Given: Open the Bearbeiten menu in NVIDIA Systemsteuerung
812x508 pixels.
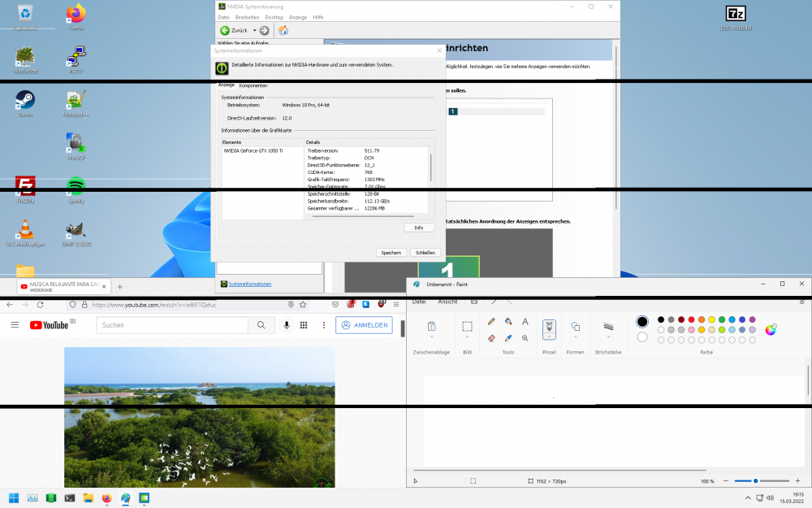Looking at the screenshot, I should pos(247,17).
